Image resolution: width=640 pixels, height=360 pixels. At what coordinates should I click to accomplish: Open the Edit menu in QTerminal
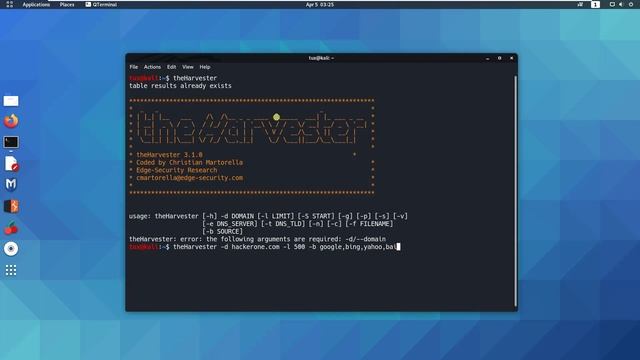pos(171,67)
